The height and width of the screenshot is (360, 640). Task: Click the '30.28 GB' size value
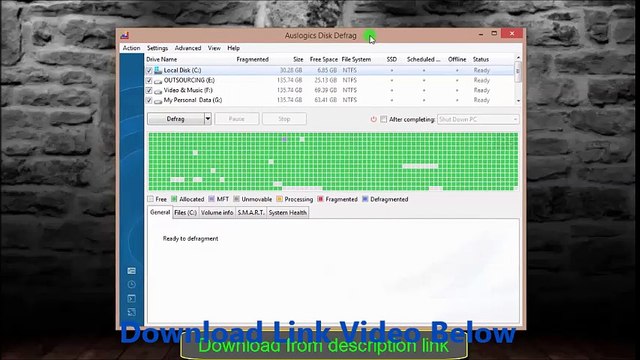[291, 71]
